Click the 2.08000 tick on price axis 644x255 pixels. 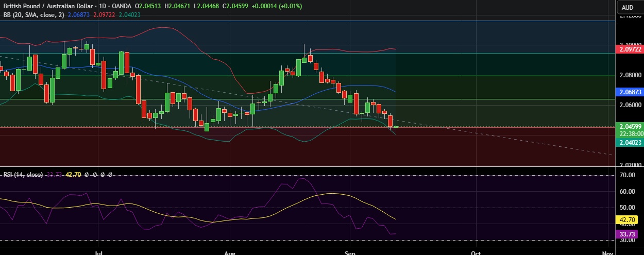[630, 75]
